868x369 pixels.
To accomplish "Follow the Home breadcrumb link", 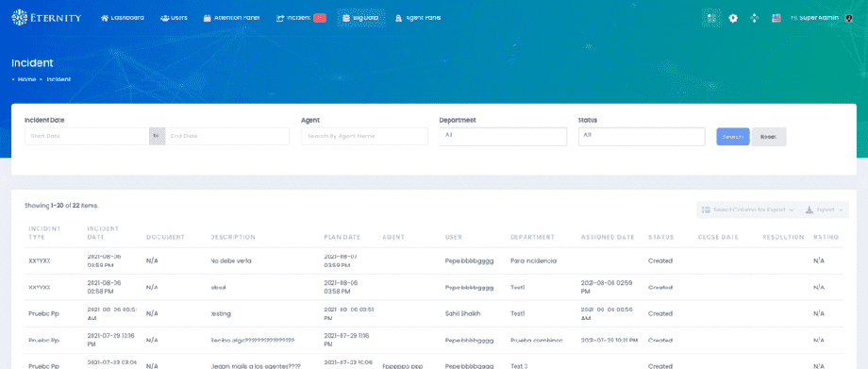I will (x=26, y=80).
